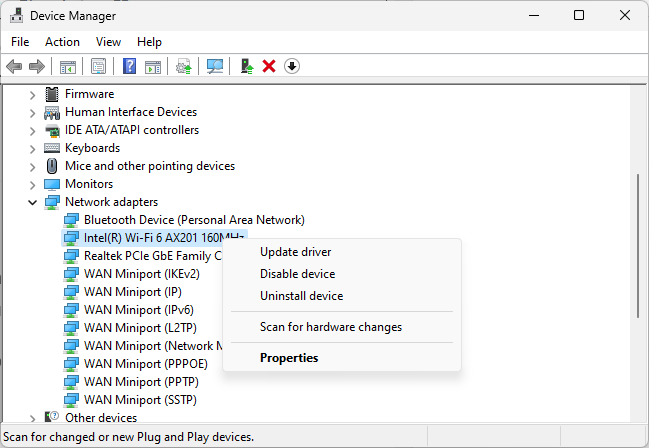Screen dimensions: 649x448
Task: Open the Action menu
Action: coord(62,42)
